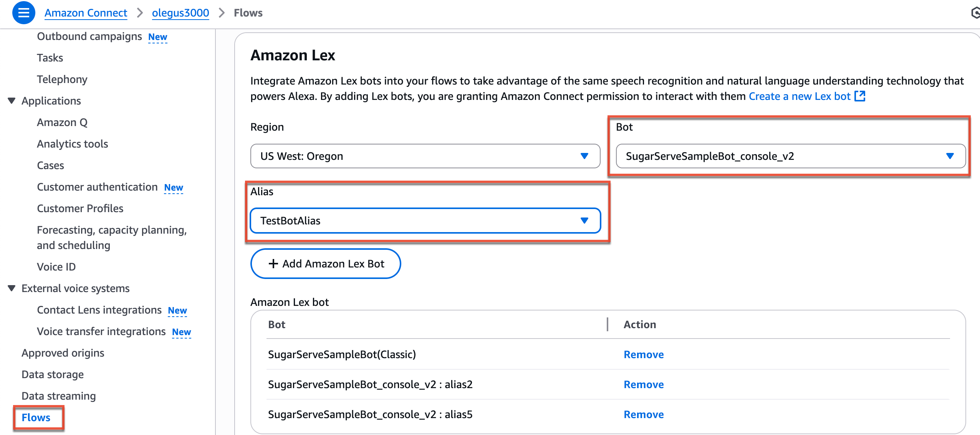Open Voice transfer integrations in the sidebar
Viewport: 980px width, 435px height.
(x=101, y=331)
